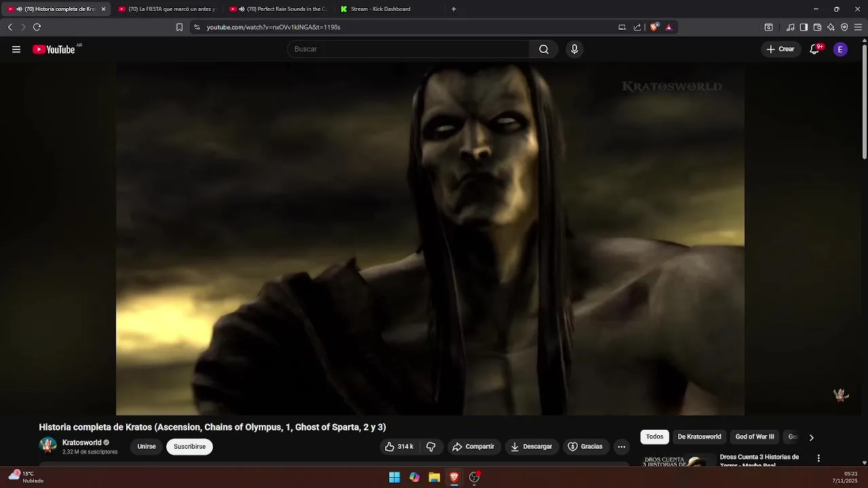868x488 pixels.
Task: Subscribe with the Suscribirse button
Action: tap(189, 447)
